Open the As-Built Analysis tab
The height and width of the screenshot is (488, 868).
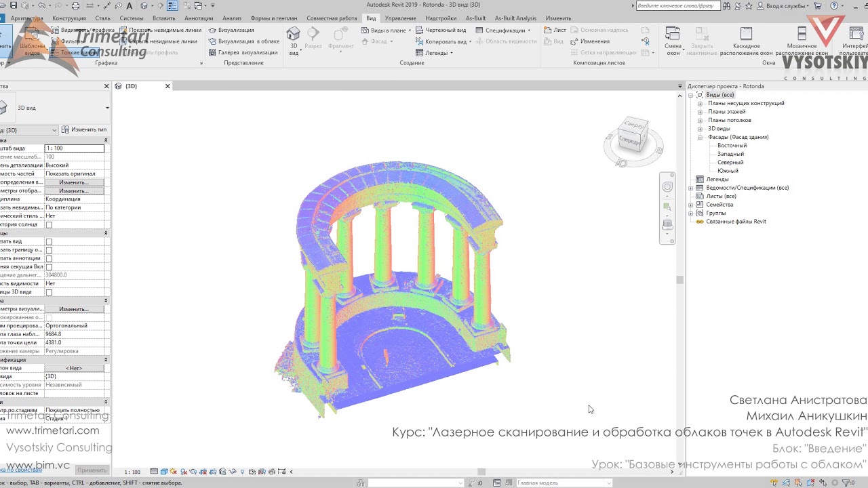coord(515,18)
